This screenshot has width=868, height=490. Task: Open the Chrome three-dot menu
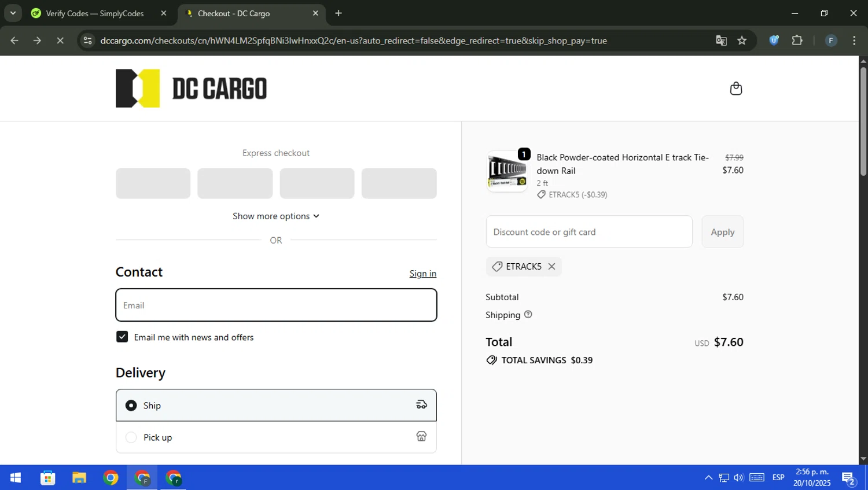coord(854,40)
